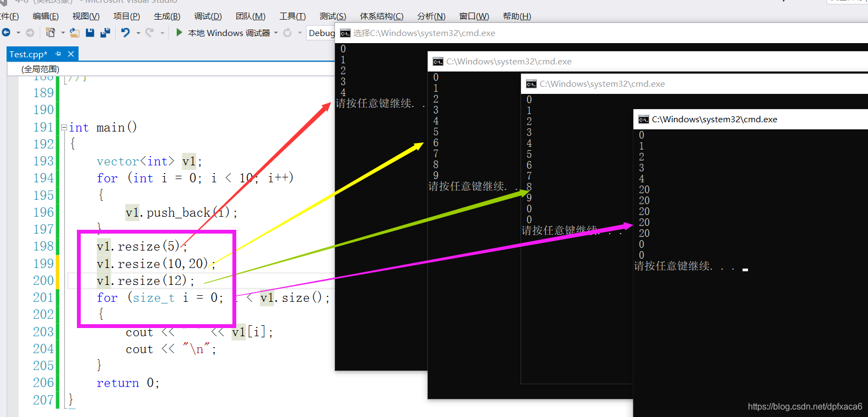Open the 生成(B) menu
868x417 pixels.
[167, 16]
